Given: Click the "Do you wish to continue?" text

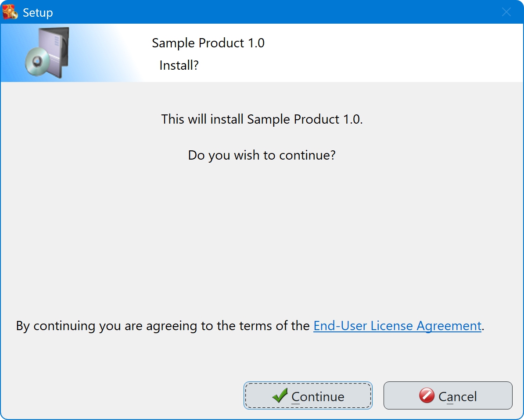Looking at the screenshot, I should [x=262, y=155].
